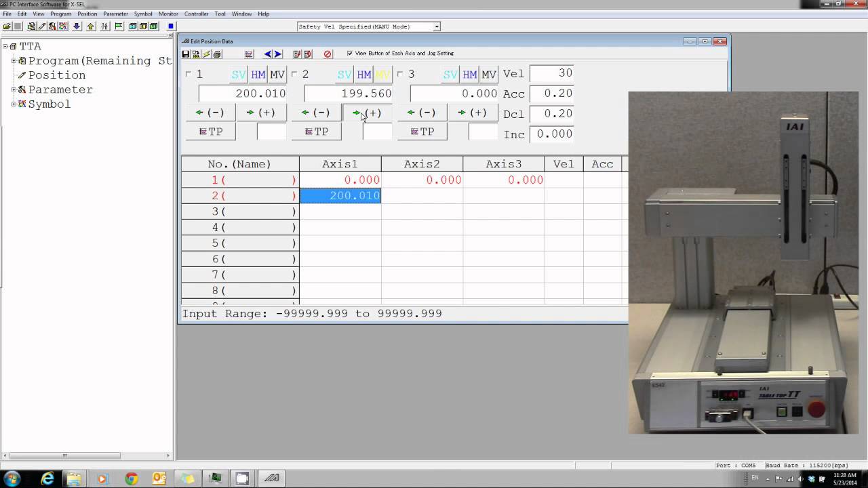Toggle SV servo for axis 1
This screenshot has width=868, height=488.
[x=239, y=75]
